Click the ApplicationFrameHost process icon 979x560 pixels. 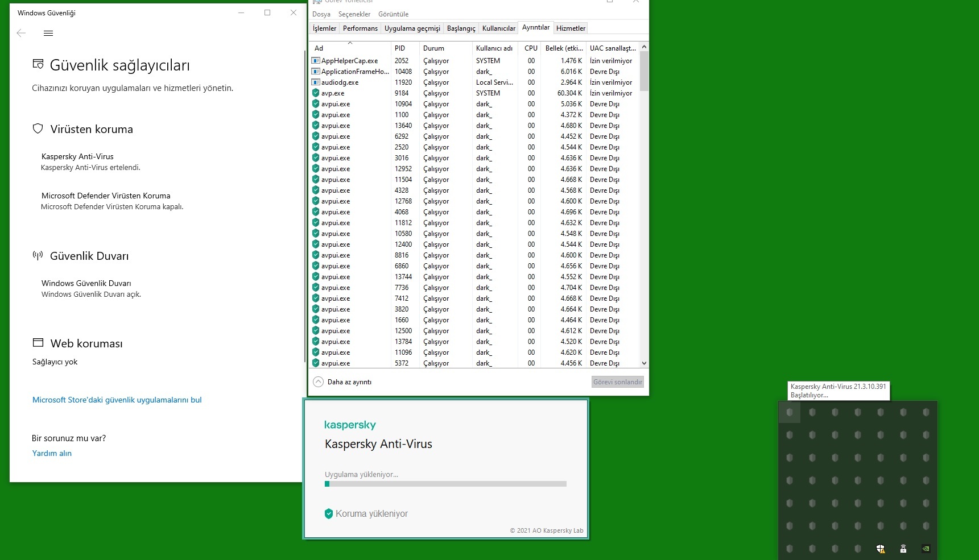click(316, 72)
